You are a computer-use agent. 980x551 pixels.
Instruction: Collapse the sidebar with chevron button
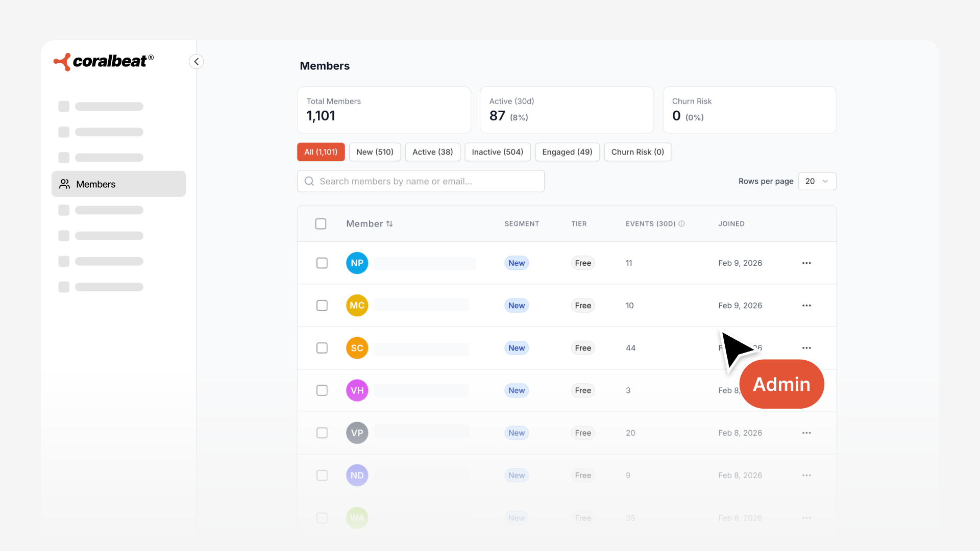click(x=197, y=62)
